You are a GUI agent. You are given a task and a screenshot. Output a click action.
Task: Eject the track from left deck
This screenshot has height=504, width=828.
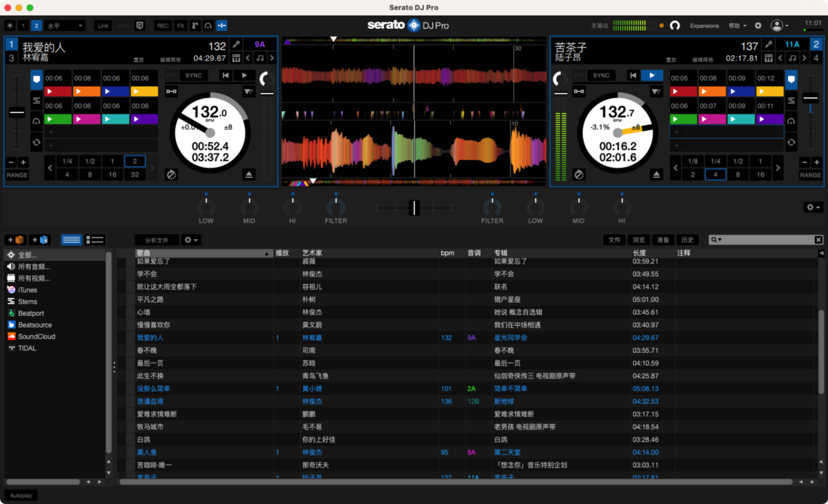pos(249,175)
